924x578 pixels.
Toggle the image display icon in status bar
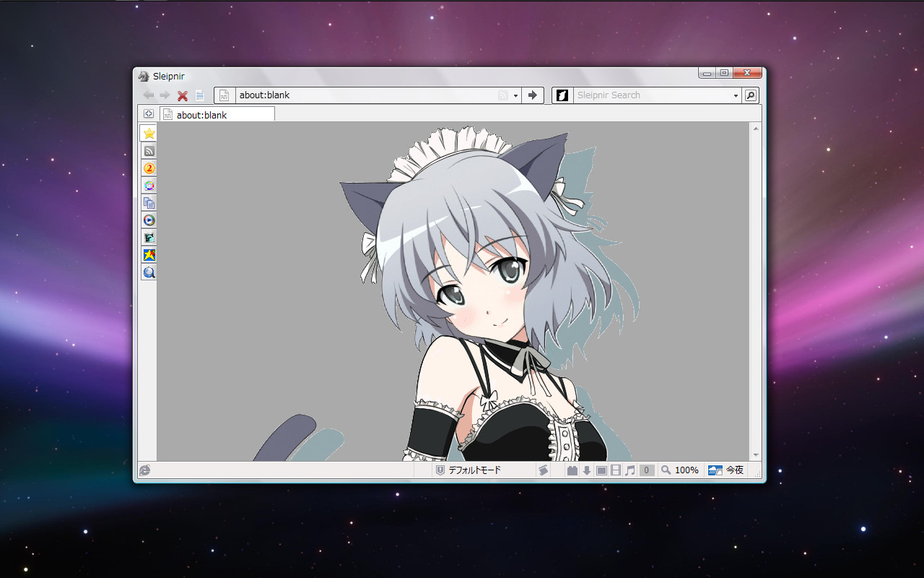601,470
